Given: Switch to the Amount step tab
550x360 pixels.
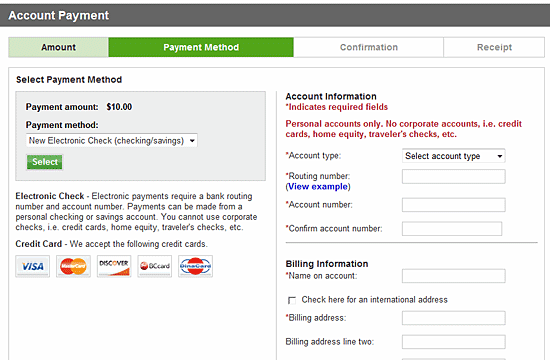Looking at the screenshot, I should tap(58, 47).
